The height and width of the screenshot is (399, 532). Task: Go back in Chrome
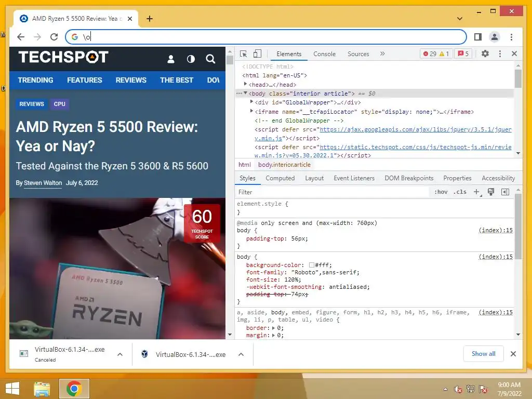click(x=21, y=37)
